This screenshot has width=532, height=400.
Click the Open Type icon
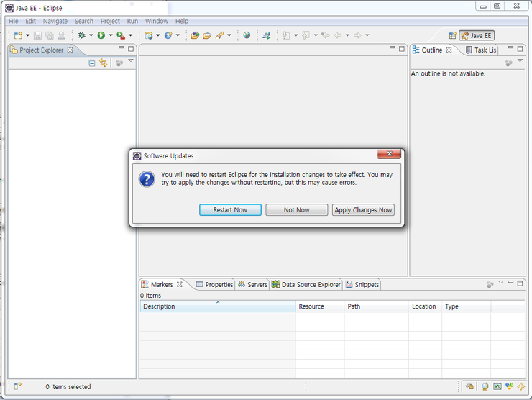[195, 35]
